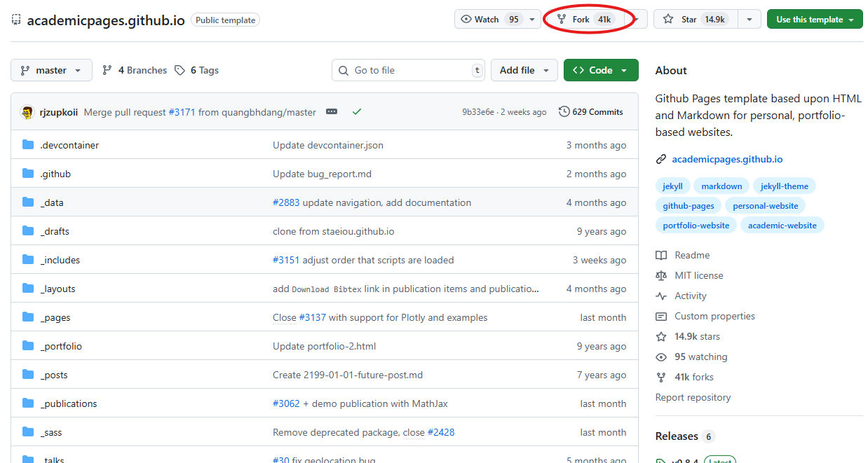Open the green Code dropdown
The height and width of the screenshot is (463, 868).
[600, 70]
